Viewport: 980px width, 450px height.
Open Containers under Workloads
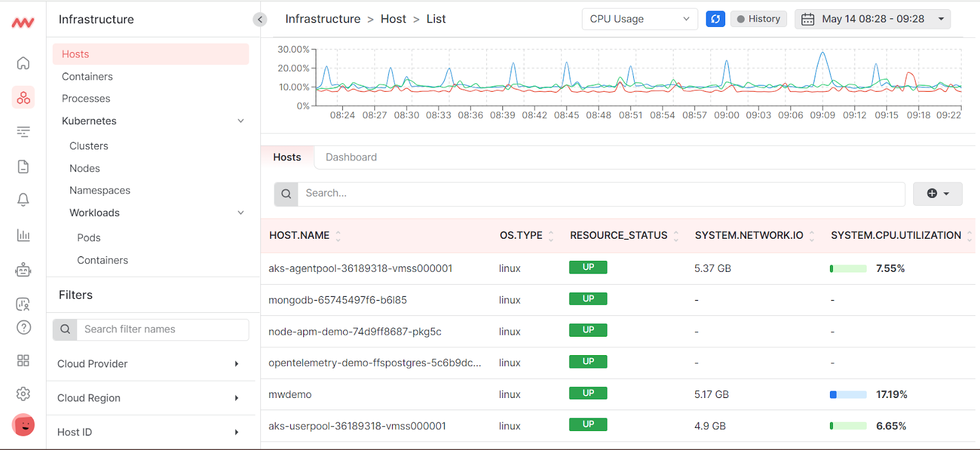pyautogui.click(x=102, y=260)
